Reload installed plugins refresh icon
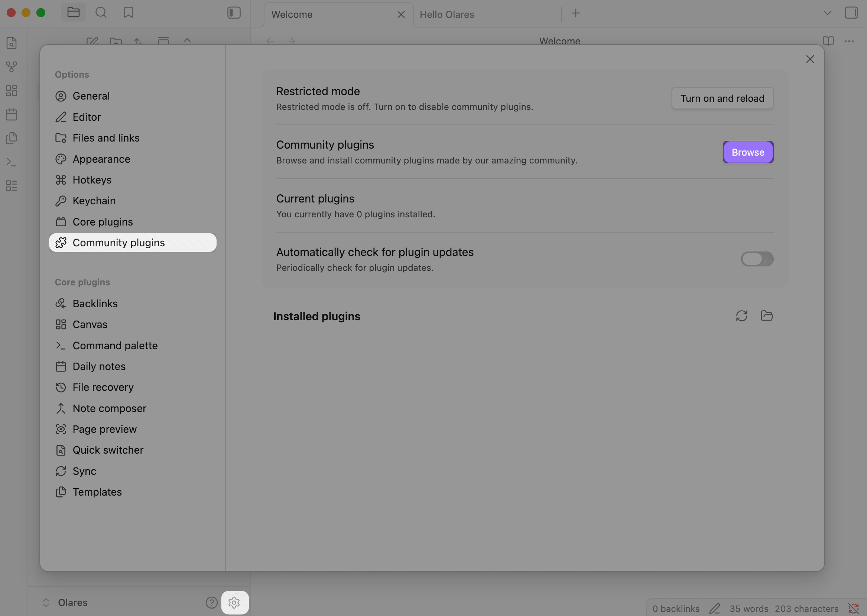 (x=742, y=315)
